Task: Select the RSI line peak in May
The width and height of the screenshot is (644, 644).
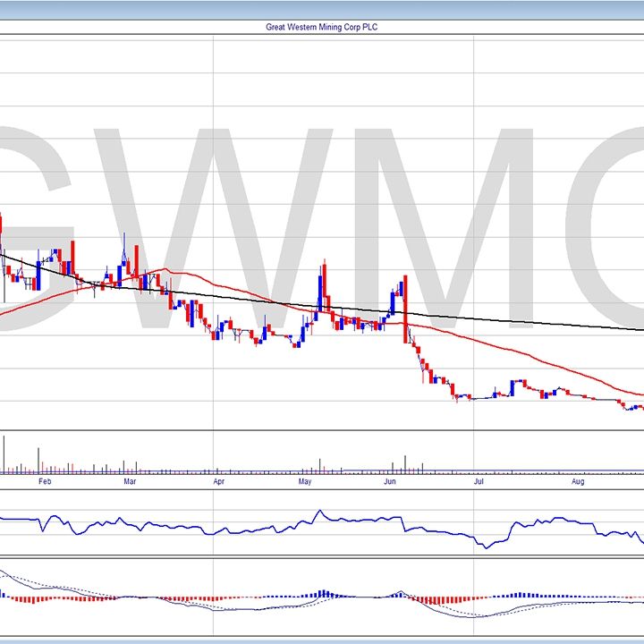Action: (x=319, y=513)
